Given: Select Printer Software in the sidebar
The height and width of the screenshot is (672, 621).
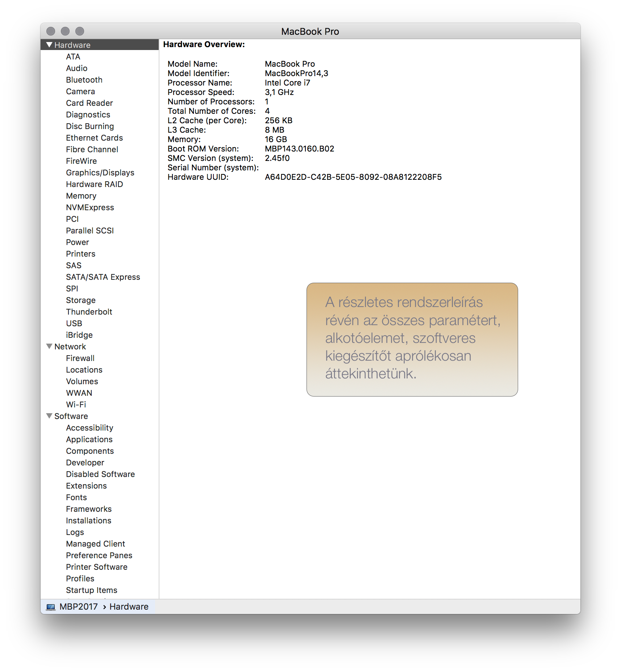Looking at the screenshot, I should click(x=97, y=567).
